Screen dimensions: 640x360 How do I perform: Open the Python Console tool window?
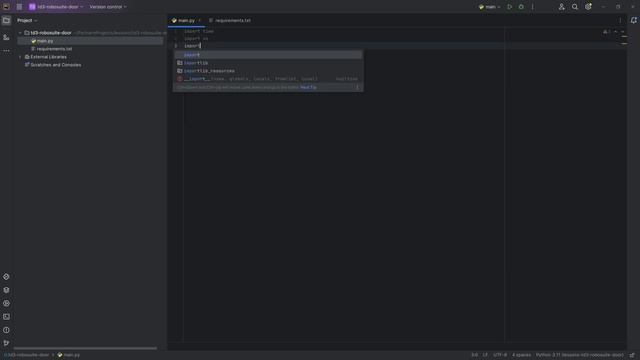click(6, 277)
